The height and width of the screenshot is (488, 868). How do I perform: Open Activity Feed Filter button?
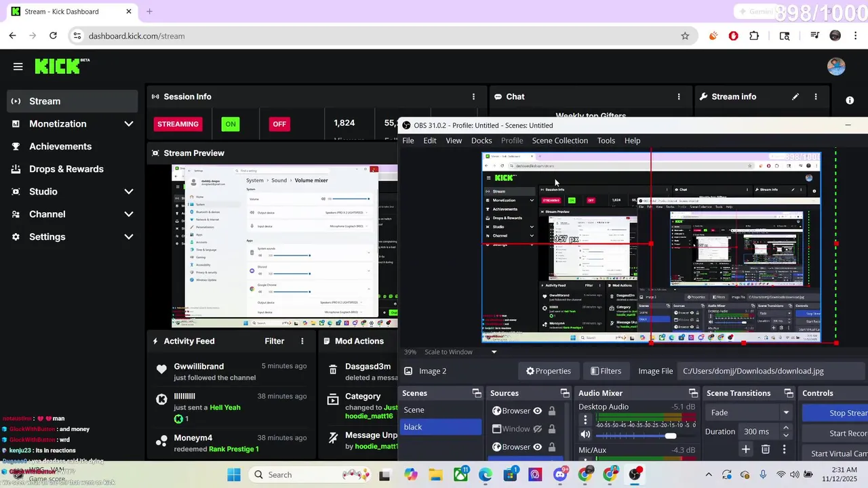tap(275, 341)
